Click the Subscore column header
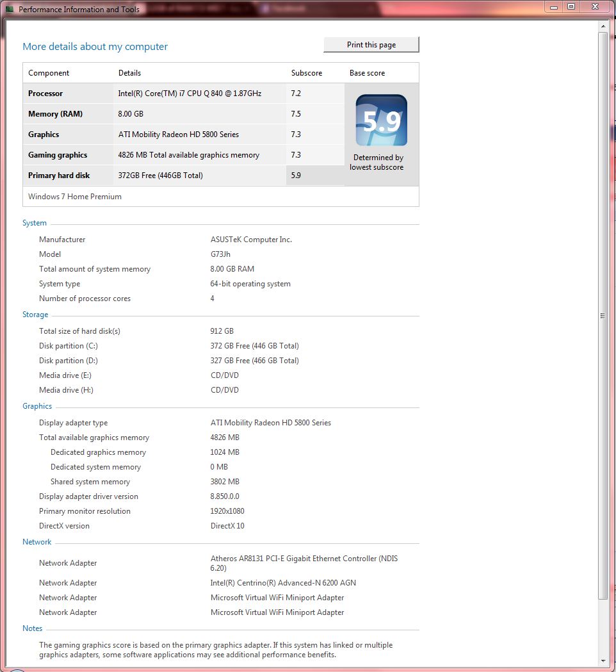616x672 pixels. 307,73
